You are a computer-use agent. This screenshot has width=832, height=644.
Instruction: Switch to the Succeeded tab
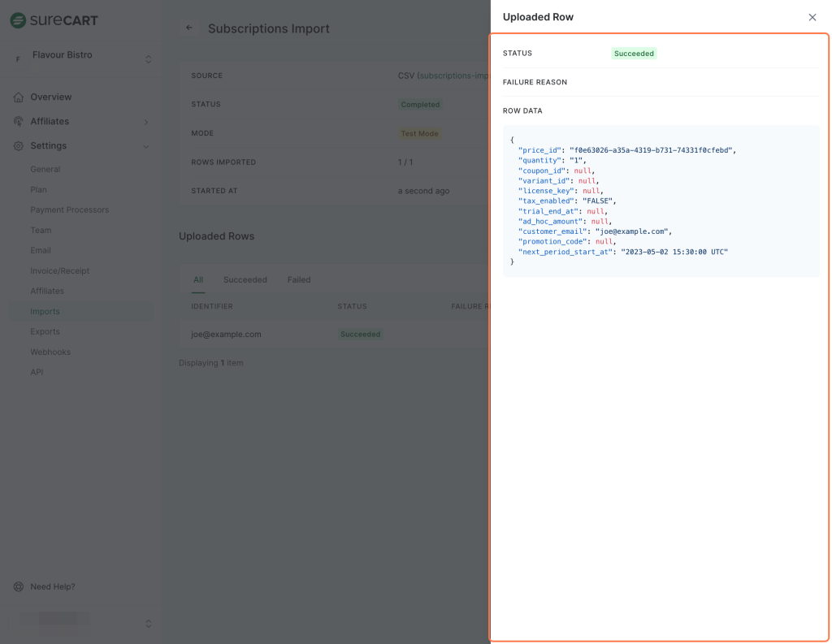click(x=245, y=279)
